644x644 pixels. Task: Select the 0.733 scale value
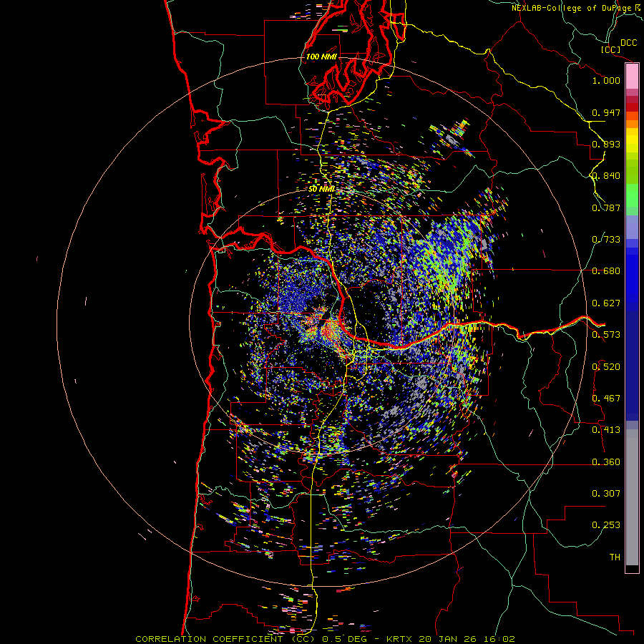click(606, 240)
